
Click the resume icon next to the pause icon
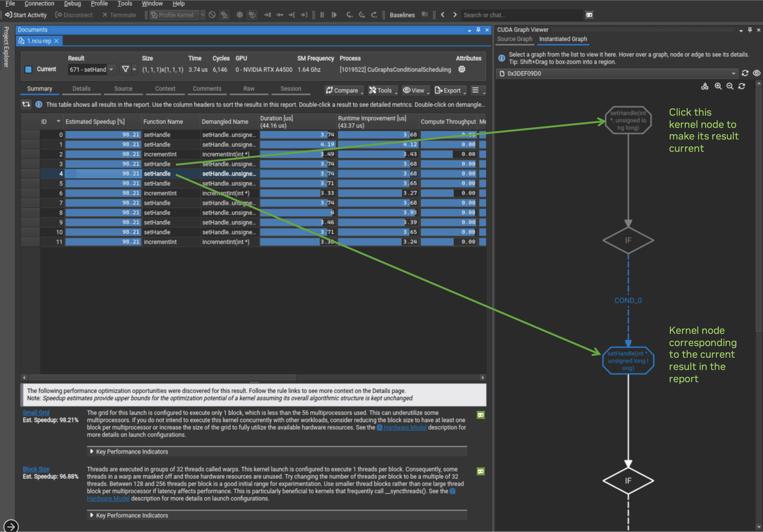[334, 15]
